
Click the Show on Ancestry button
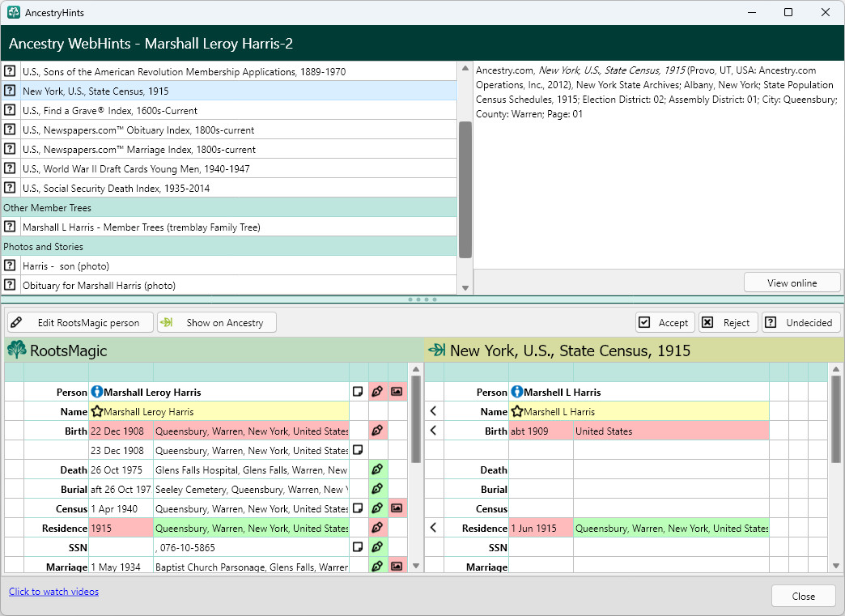pos(217,322)
